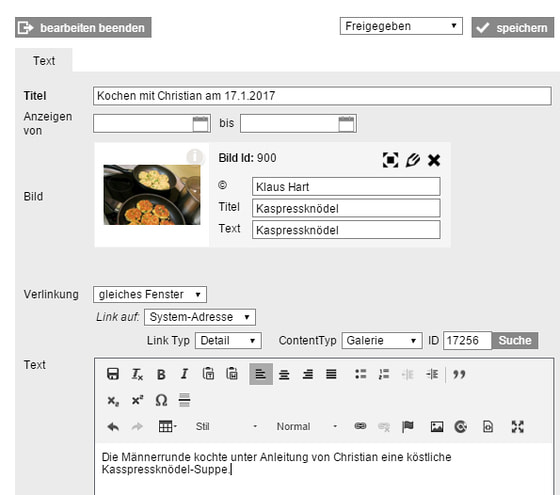This screenshot has width=560, height=495.
Task: Insert a block quote
Action: (459, 374)
